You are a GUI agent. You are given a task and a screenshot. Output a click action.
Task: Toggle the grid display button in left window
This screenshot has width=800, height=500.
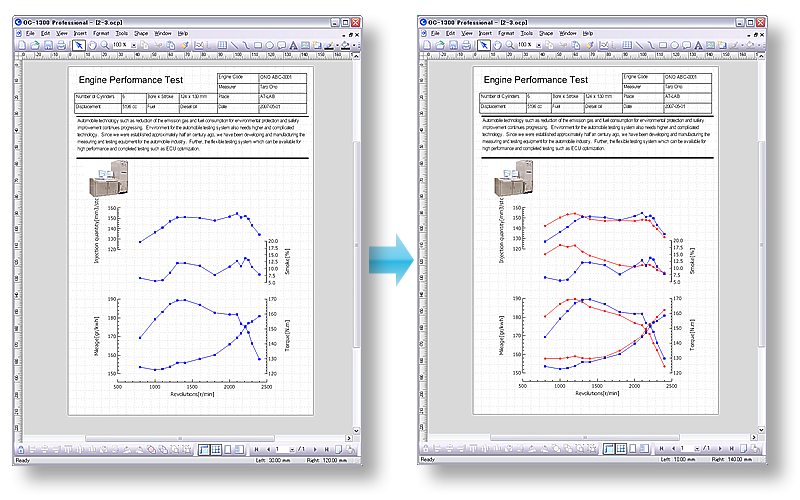(x=217, y=449)
